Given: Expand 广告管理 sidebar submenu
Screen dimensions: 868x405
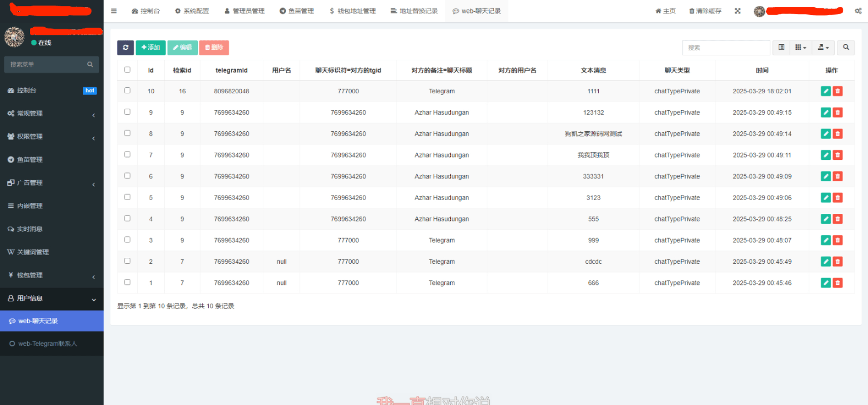Looking at the screenshot, I should (x=52, y=183).
